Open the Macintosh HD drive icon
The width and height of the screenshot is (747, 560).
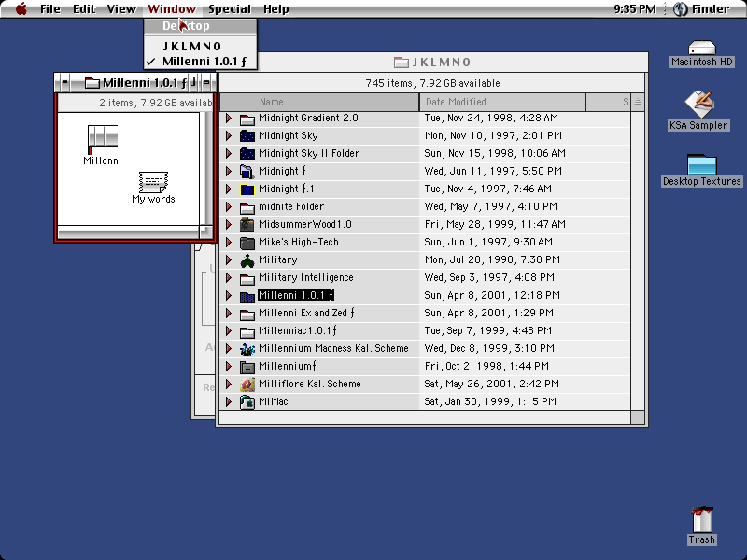tap(702, 49)
